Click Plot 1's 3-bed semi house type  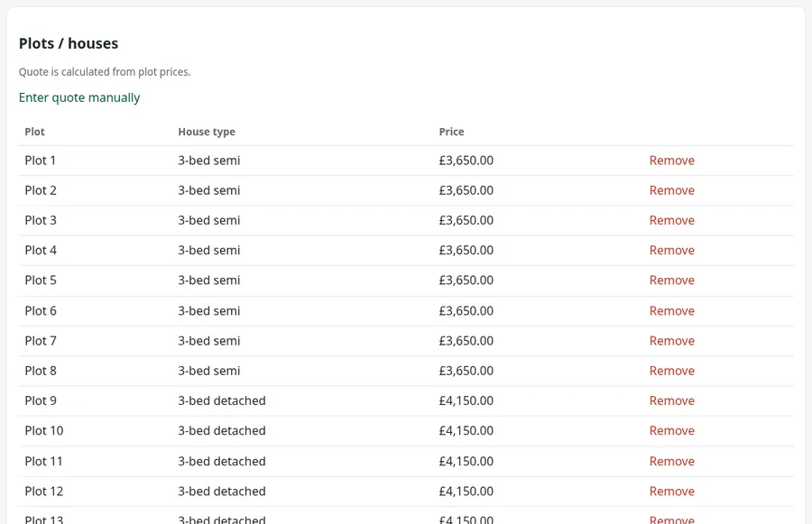tap(209, 161)
